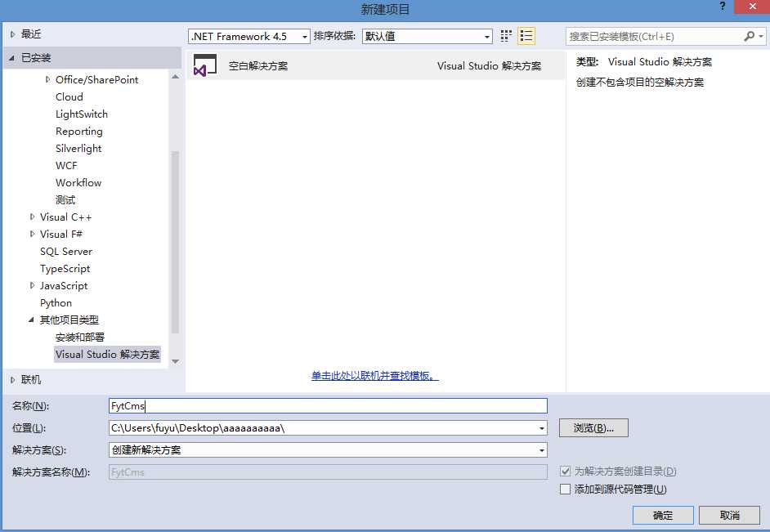Collapse the 其他项目类型 node
This screenshot has height=532, width=770.
(31, 320)
